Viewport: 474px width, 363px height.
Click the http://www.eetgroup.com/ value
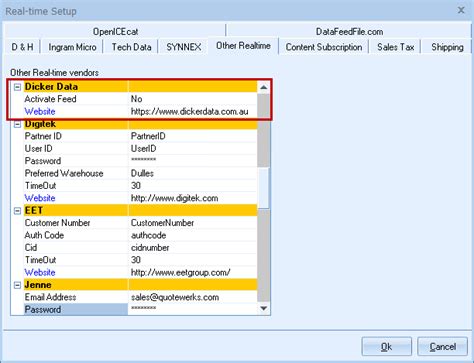coord(180,273)
